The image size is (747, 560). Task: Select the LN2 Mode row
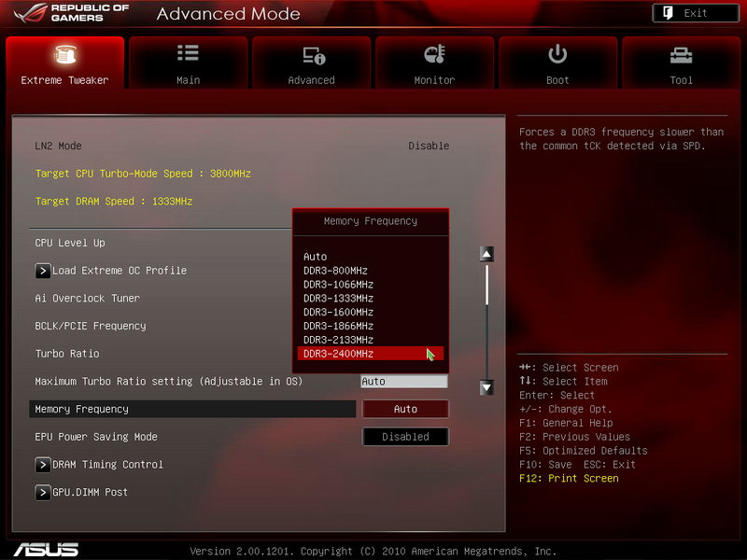(x=242, y=146)
